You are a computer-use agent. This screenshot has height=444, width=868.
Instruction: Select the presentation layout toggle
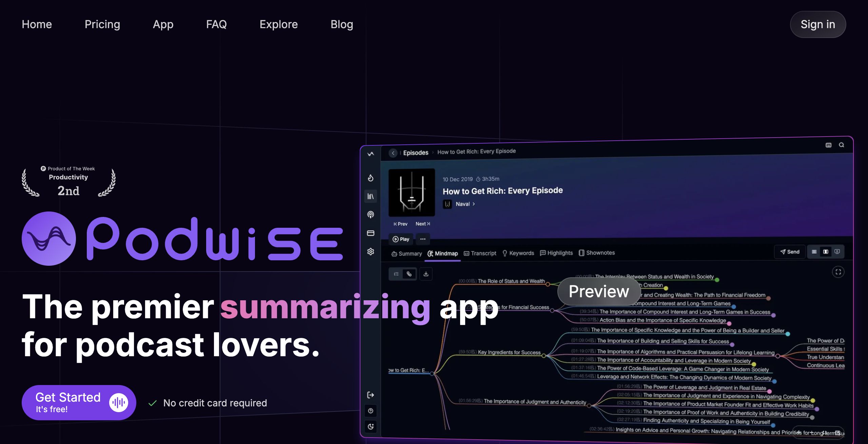point(837,251)
